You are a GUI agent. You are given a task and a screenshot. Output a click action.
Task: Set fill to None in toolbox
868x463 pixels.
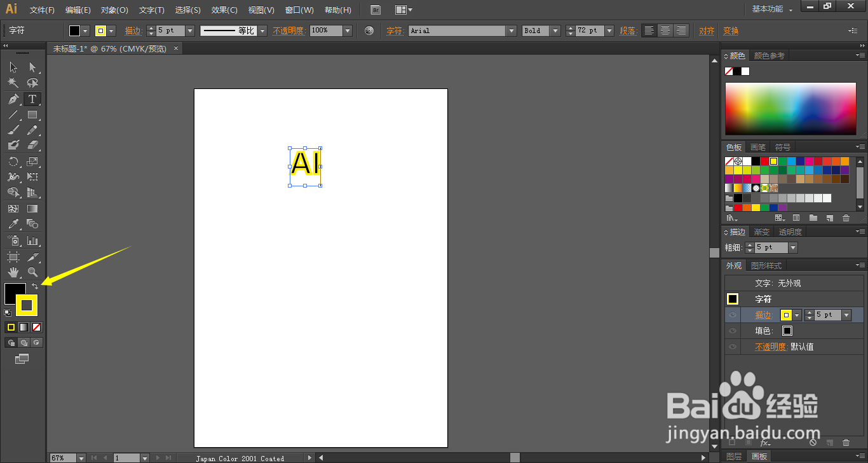tap(36, 328)
